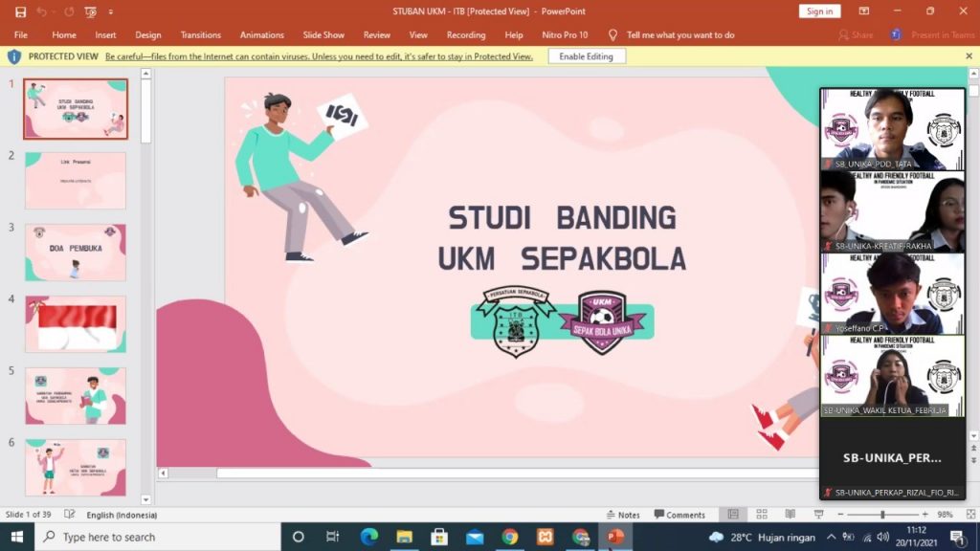Select the Review tab
The height and width of the screenshot is (551, 980).
(376, 35)
